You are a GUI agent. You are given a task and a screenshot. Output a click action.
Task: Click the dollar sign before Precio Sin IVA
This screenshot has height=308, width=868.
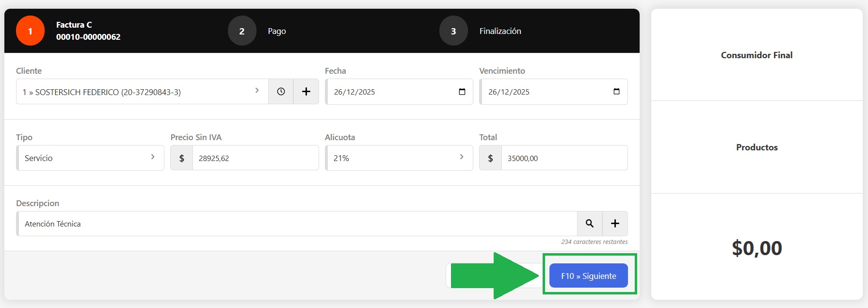[182, 158]
